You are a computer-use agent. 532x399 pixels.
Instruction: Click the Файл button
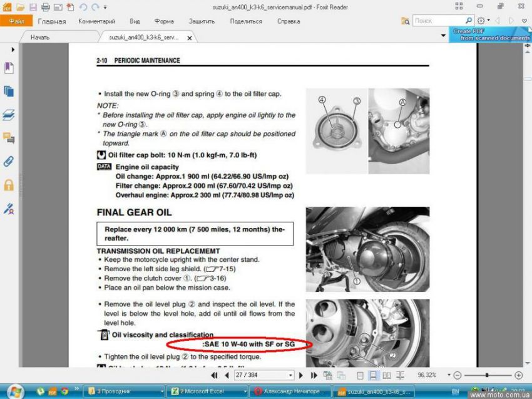pyautogui.click(x=16, y=21)
